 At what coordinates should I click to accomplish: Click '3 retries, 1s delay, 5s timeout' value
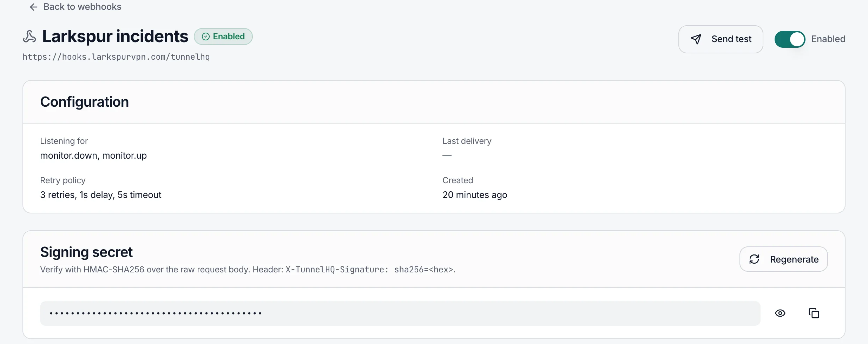(101, 195)
